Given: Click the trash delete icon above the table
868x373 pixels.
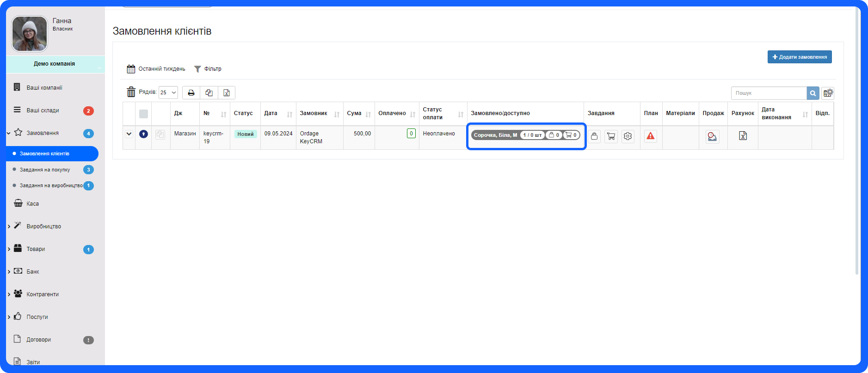Looking at the screenshot, I should pyautogui.click(x=131, y=92).
